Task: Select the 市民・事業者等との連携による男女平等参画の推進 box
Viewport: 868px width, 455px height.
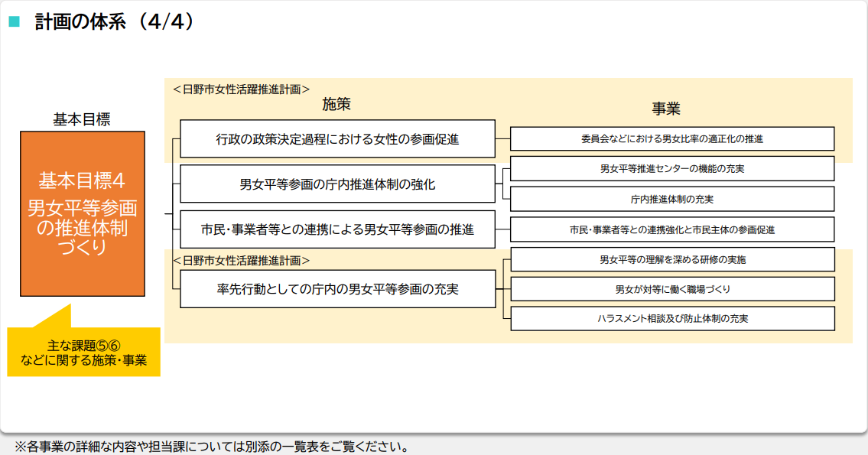Action: click(x=337, y=229)
